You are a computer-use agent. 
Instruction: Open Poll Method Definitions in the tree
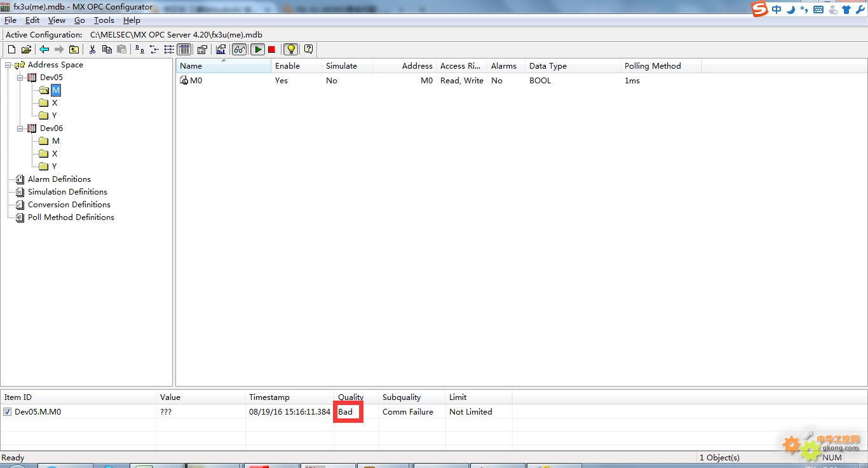[71, 217]
